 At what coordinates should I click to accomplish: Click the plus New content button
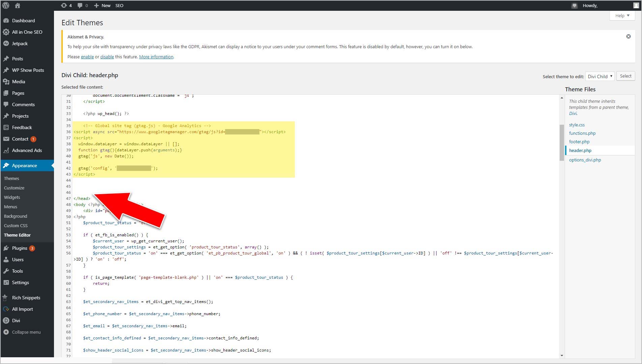(102, 5)
